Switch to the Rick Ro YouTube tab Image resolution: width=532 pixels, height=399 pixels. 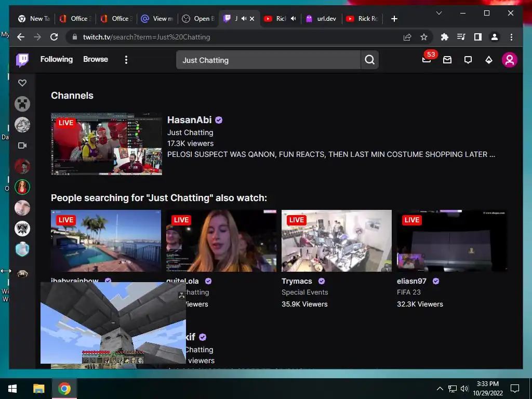point(362,19)
